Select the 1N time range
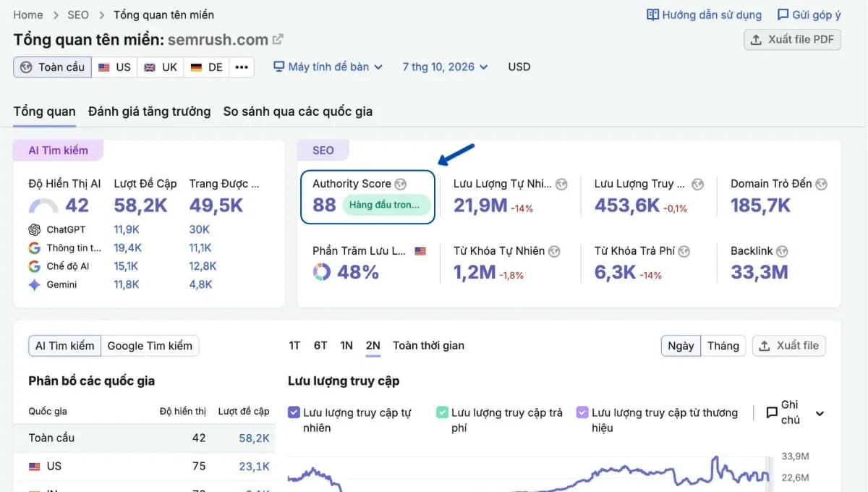Screen dimensions: 868x492 pyautogui.click(x=346, y=346)
